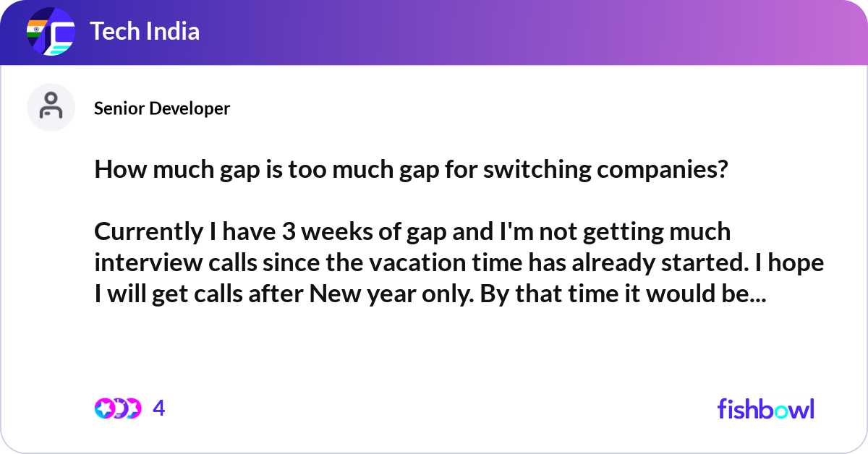Viewport: 868px width, 454px height.
Task: Open the Tech India bowl page
Action: (x=145, y=32)
